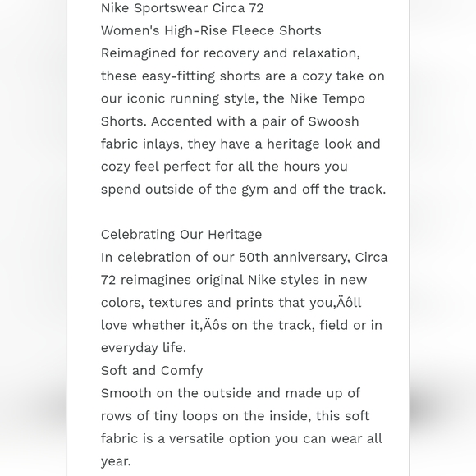476x476 pixels.
Task: Click the words "50th anniversary"
Action: pos(295,258)
